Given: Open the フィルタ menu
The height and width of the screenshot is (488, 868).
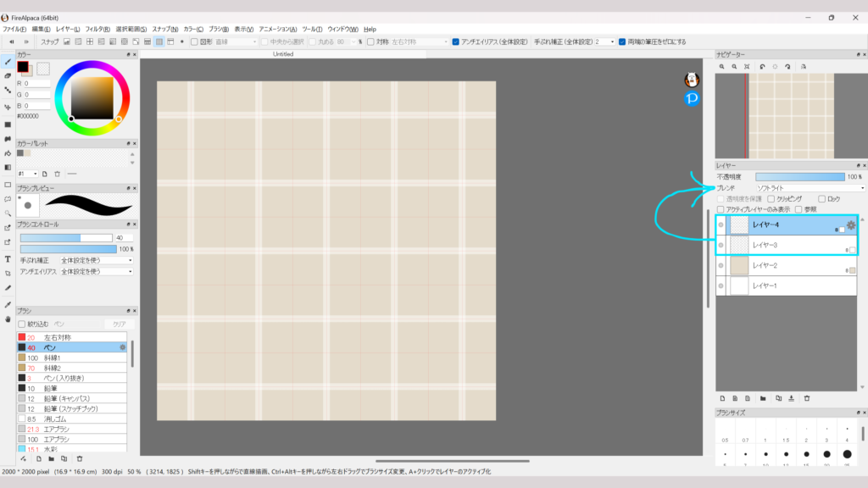Looking at the screenshot, I should tap(96, 29).
